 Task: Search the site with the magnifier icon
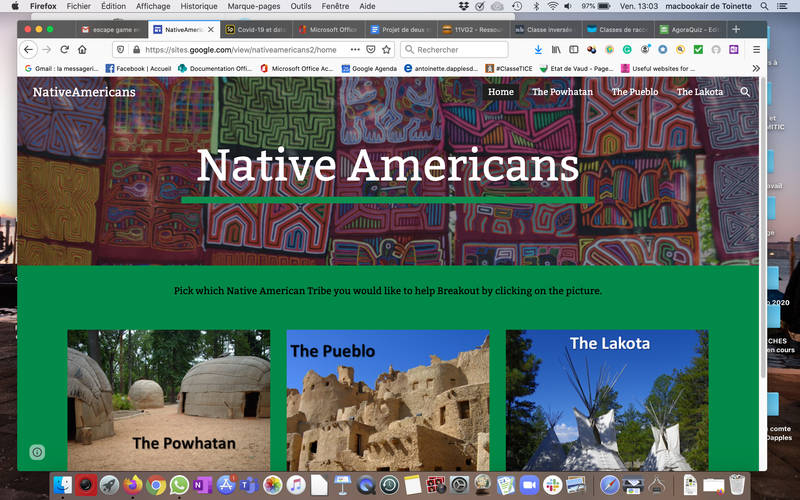pos(745,92)
